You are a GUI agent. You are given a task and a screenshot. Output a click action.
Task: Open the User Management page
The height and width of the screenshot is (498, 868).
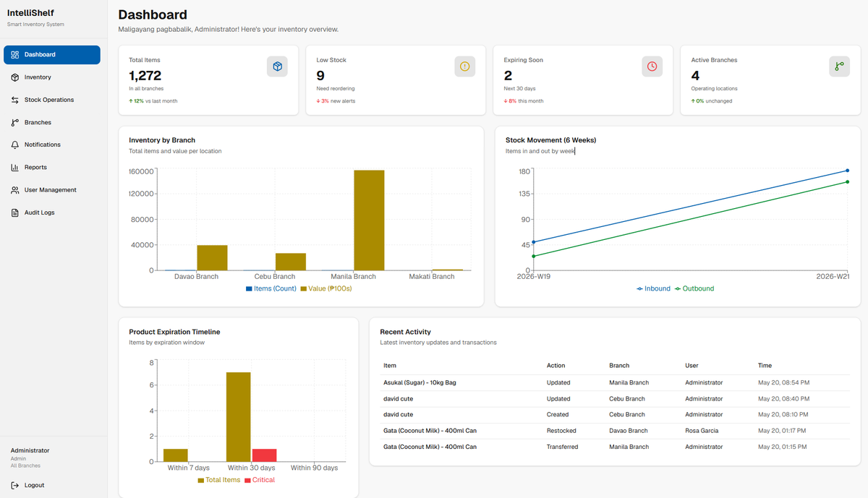[51, 190]
